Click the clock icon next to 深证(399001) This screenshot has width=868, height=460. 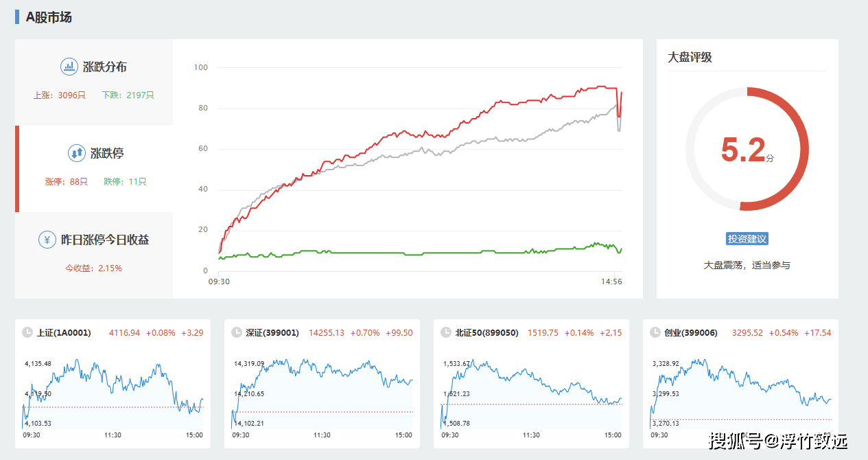point(237,332)
